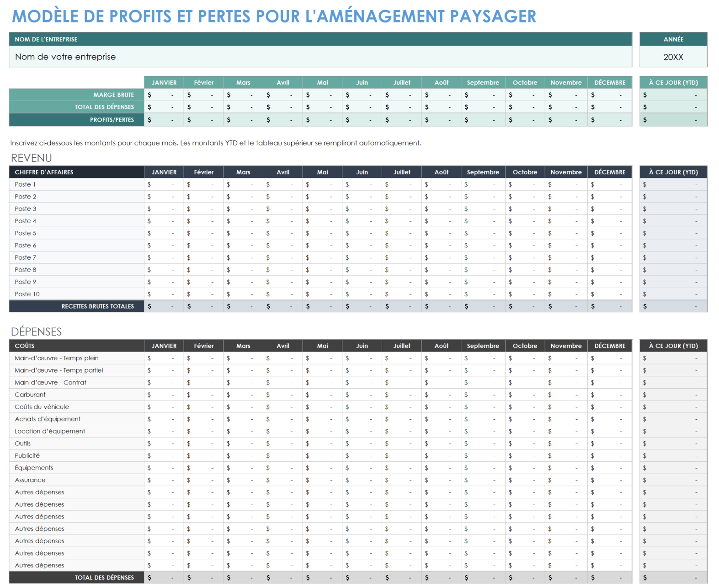The image size is (719, 588).
Task: Click the 'Poste 9' row label
Action: [x=26, y=282]
